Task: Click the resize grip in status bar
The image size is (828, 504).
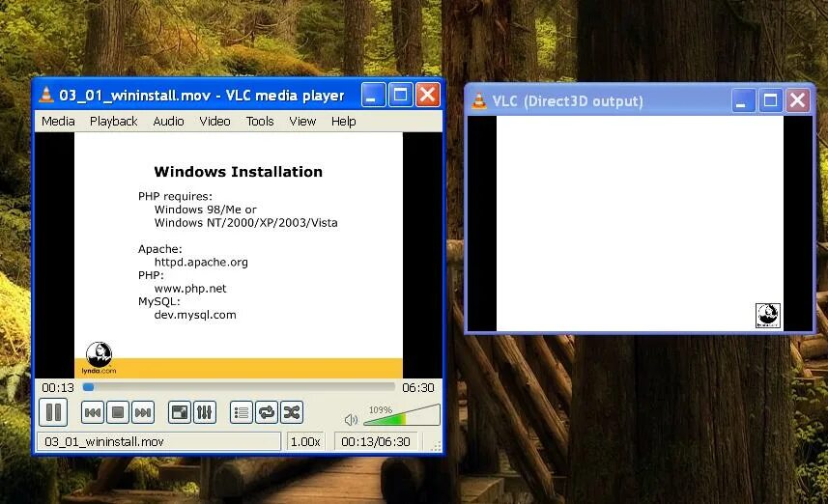Action: pos(436,446)
